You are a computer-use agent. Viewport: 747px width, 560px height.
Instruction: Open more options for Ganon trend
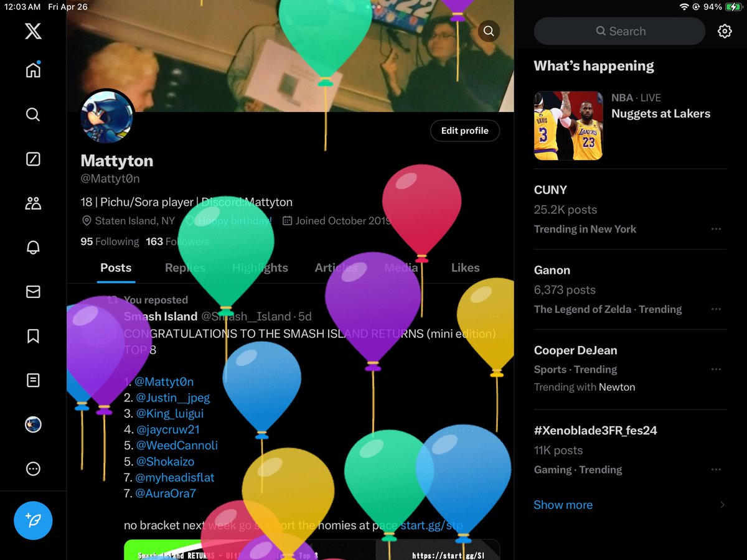[716, 309]
